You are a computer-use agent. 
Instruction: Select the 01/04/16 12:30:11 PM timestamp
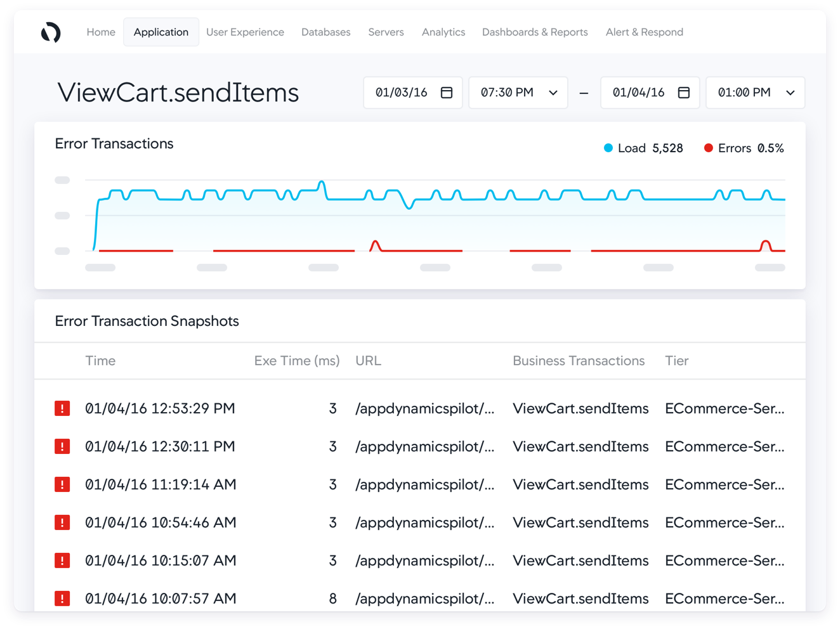(x=161, y=446)
